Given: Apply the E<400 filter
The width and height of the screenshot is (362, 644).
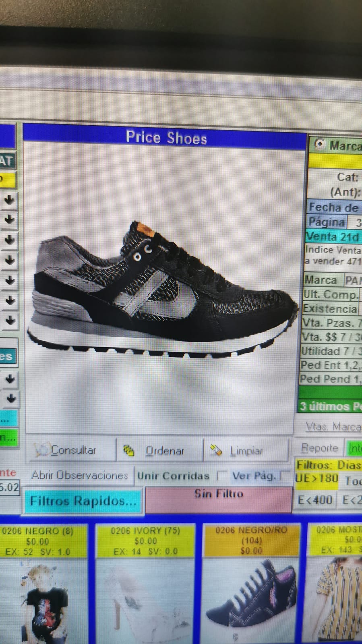Looking at the screenshot, I should [x=315, y=500].
